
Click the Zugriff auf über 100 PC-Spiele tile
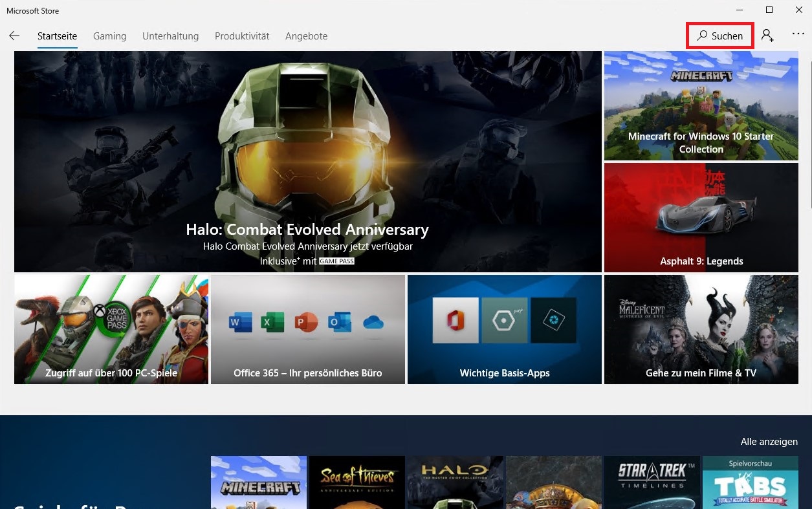[x=111, y=329]
